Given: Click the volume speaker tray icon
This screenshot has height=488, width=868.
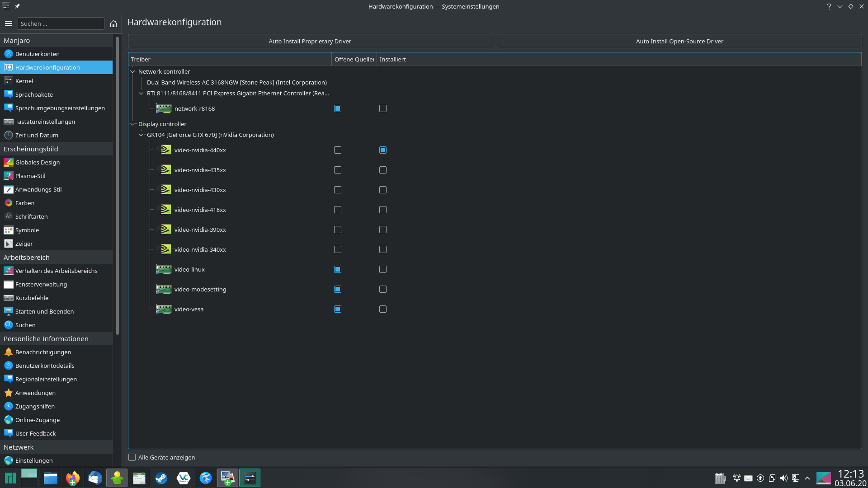Looking at the screenshot, I should click(x=784, y=478).
